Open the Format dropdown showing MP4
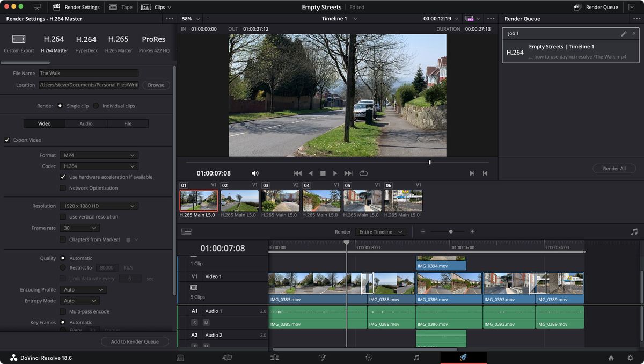Screen dimensions: 644x364 [99, 155]
